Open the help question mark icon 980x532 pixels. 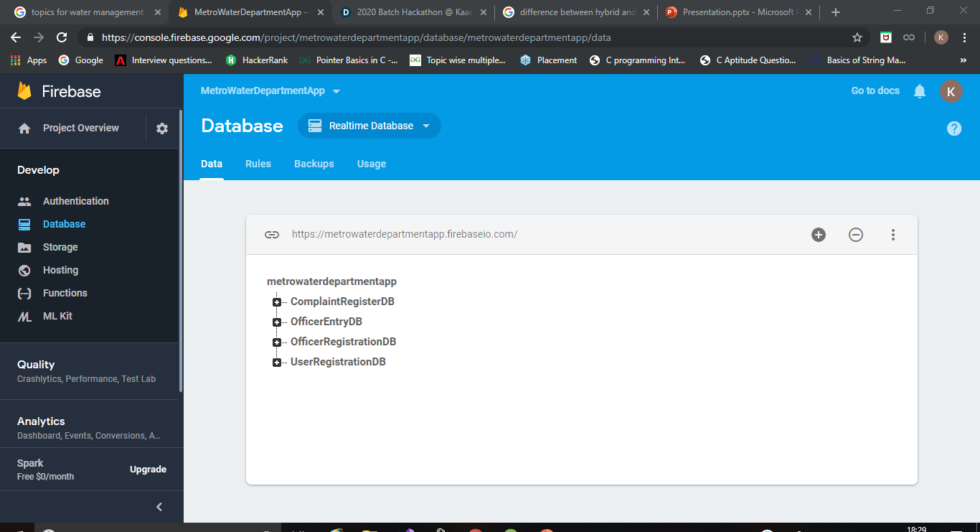point(954,129)
